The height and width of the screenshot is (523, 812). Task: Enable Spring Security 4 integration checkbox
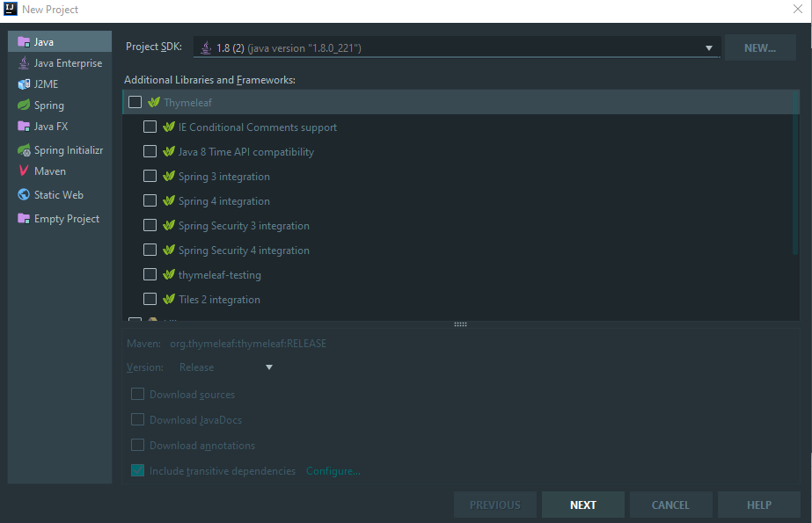pos(150,250)
